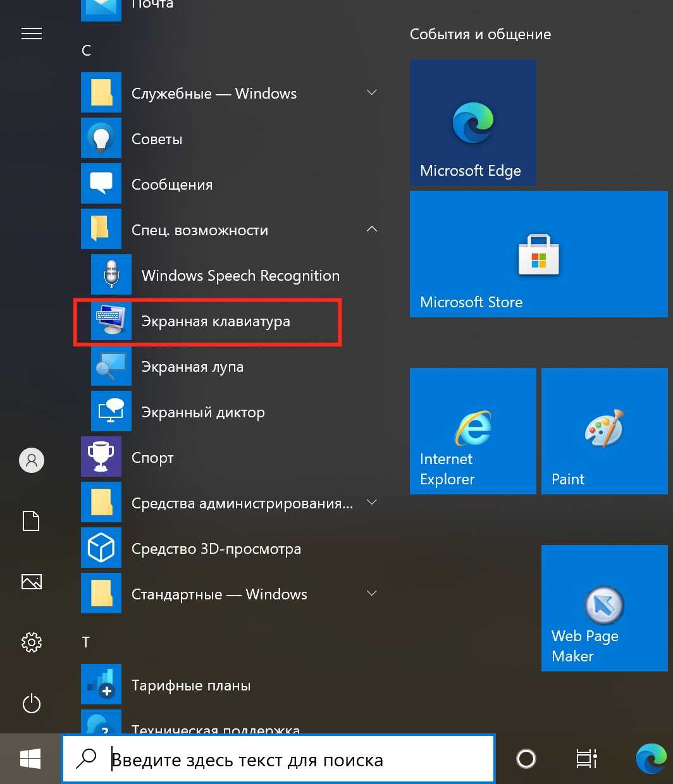Screen dimensions: 673x784
Task: Click the Средство 3D-просмотра label
Action: (216, 549)
